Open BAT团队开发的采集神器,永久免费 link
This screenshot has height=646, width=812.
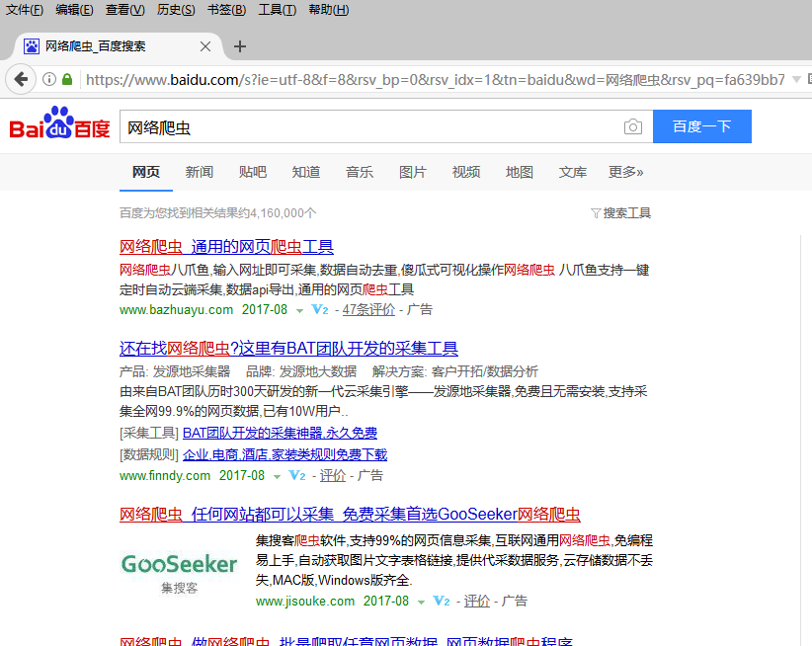pyautogui.click(x=281, y=433)
